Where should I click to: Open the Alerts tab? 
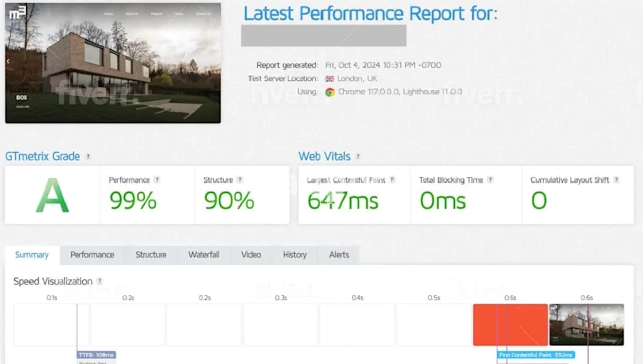[x=339, y=255]
